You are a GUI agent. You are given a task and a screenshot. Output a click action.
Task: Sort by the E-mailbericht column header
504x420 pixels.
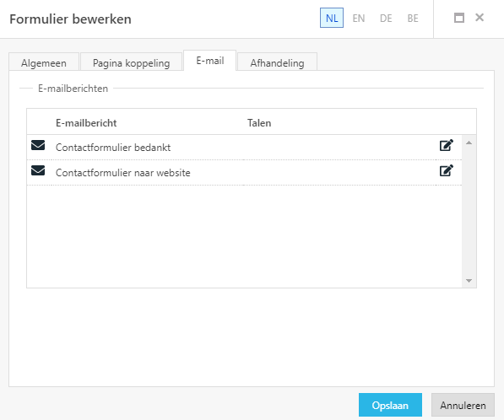86,123
